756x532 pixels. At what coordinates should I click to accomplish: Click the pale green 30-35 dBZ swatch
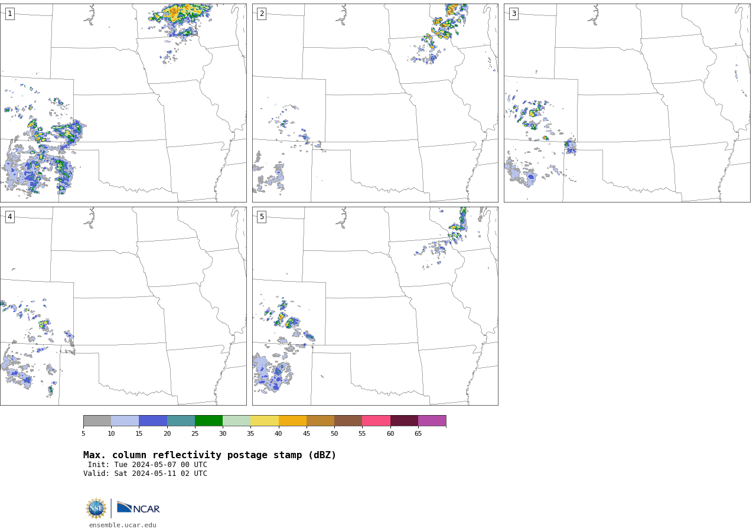(x=237, y=420)
